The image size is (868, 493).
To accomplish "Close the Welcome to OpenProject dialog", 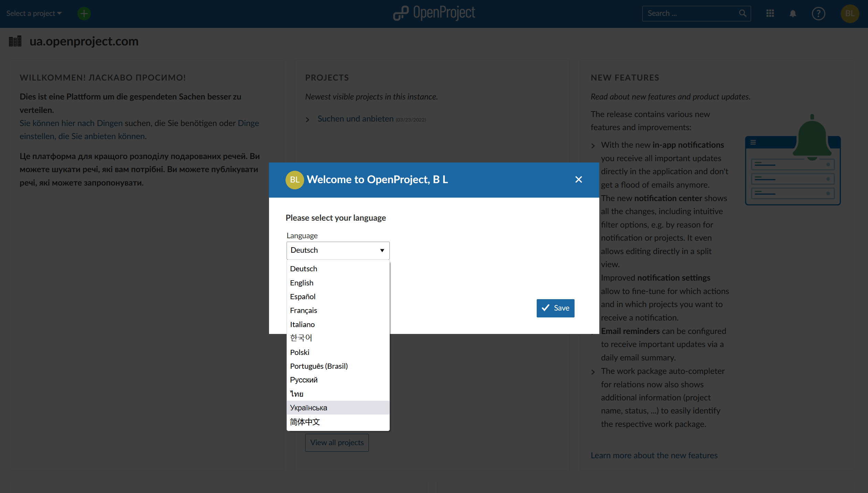I will pos(579,180).
